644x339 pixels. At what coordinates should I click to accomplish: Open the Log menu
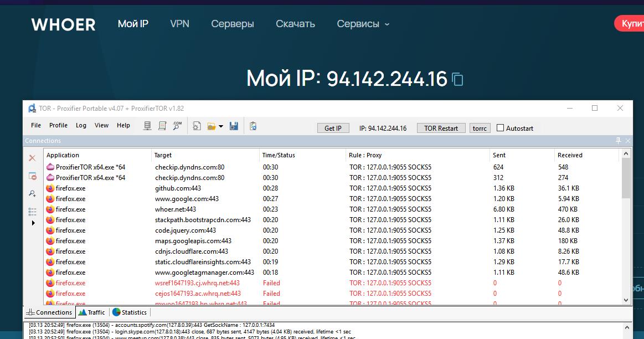[81, 125]
